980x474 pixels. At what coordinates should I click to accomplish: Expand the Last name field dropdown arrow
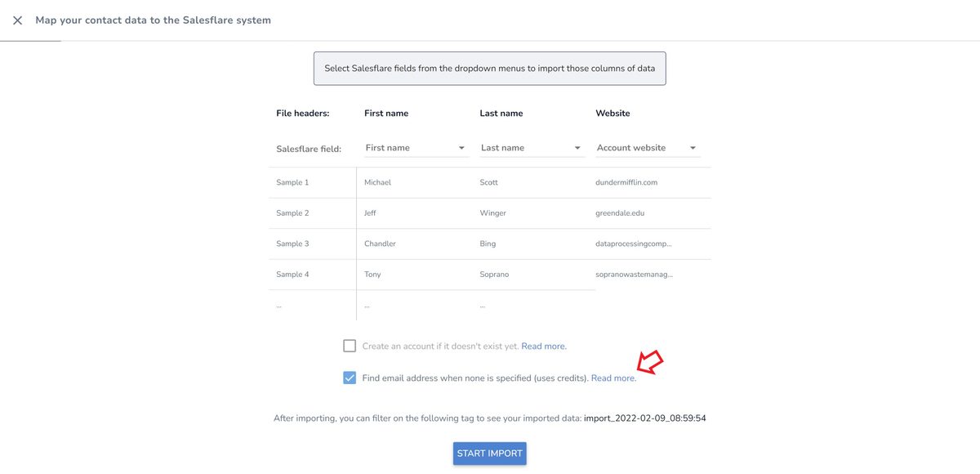tap(577, 148)
